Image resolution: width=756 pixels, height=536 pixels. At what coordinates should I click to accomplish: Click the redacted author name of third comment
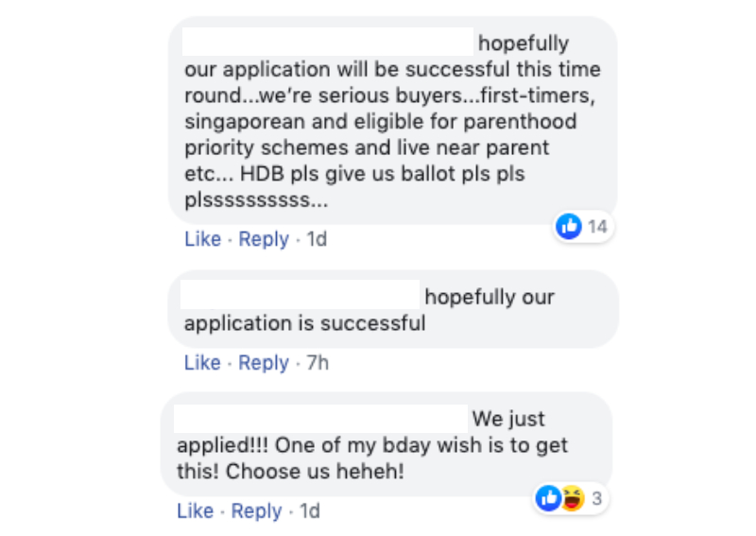tap(320, 418)
